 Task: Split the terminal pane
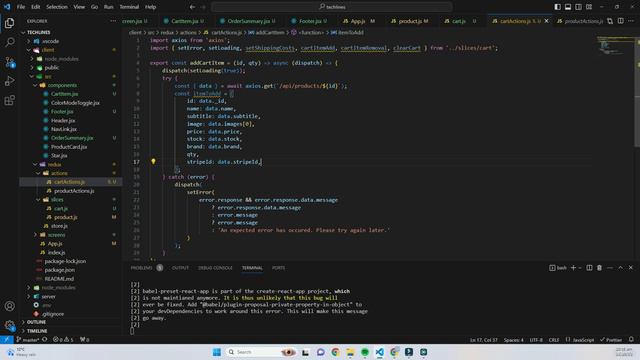(x=589, y=268)
